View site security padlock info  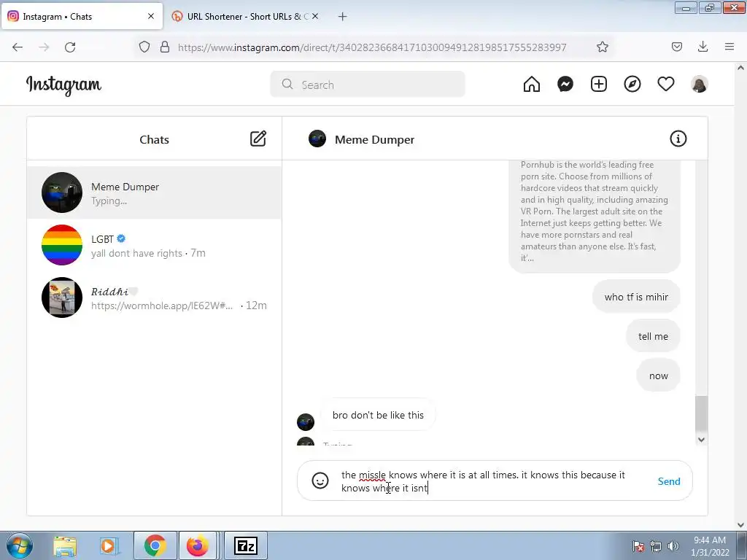coord(165,47)
